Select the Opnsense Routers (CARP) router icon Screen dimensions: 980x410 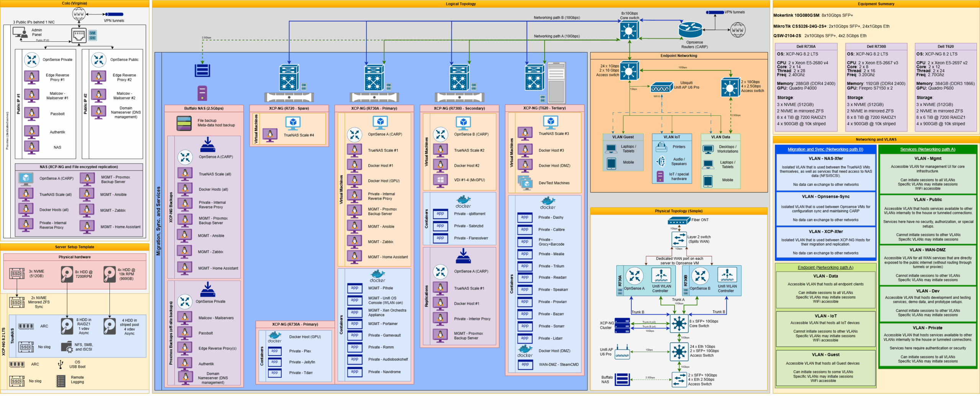[690, 30]
